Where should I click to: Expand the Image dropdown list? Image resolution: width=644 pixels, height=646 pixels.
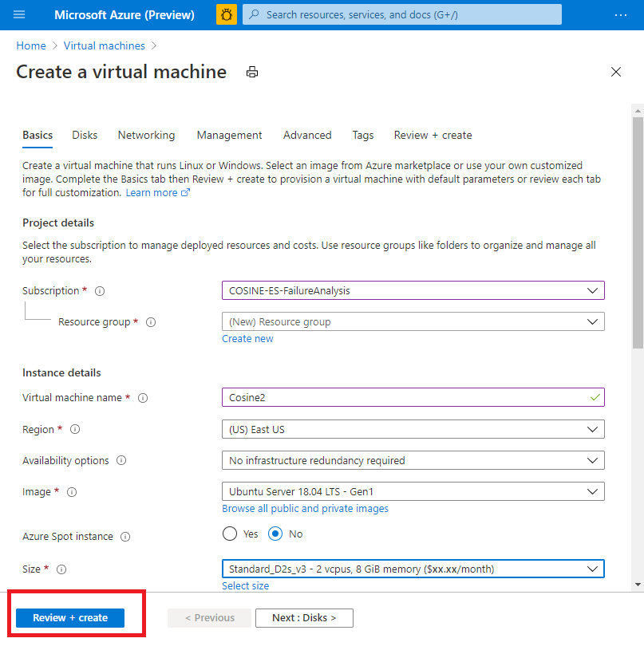coord(413,491)
